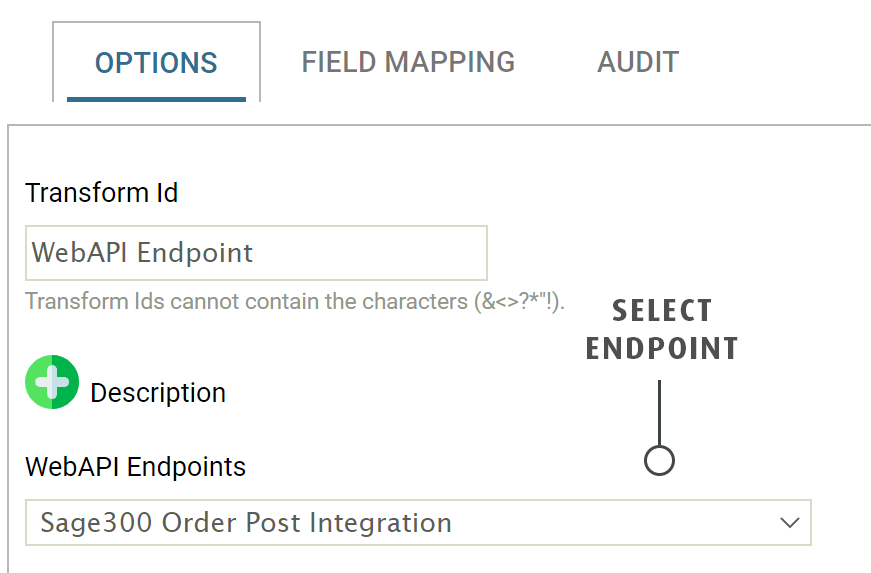Open the Audit tab
Viewport: 871px width, 573px height.
[638, 62]
